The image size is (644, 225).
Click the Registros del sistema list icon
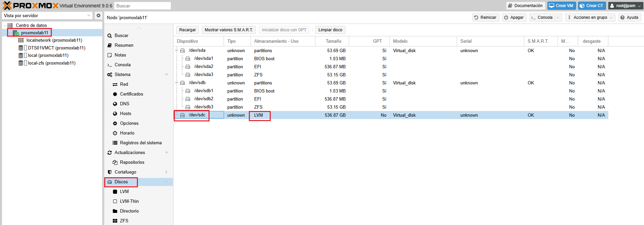tap(115, 143)
